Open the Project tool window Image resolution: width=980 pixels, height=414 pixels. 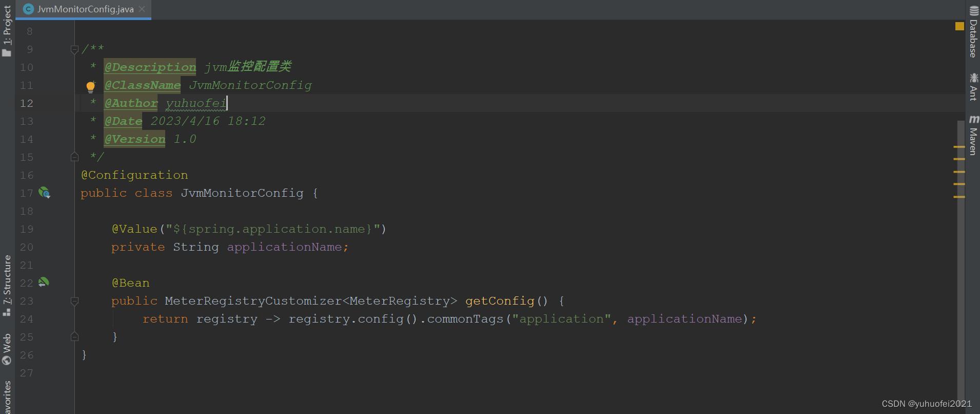coord(7,30)
